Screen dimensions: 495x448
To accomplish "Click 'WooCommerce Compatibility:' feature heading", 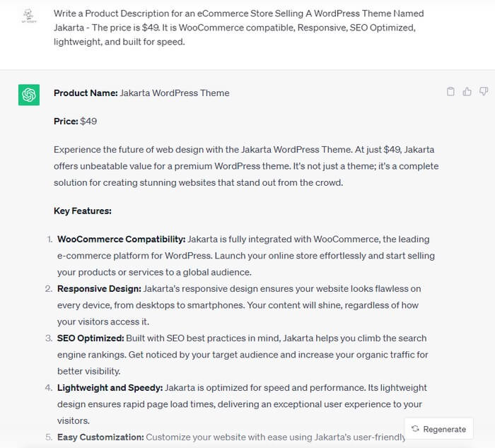I will [x=121, y=239].
